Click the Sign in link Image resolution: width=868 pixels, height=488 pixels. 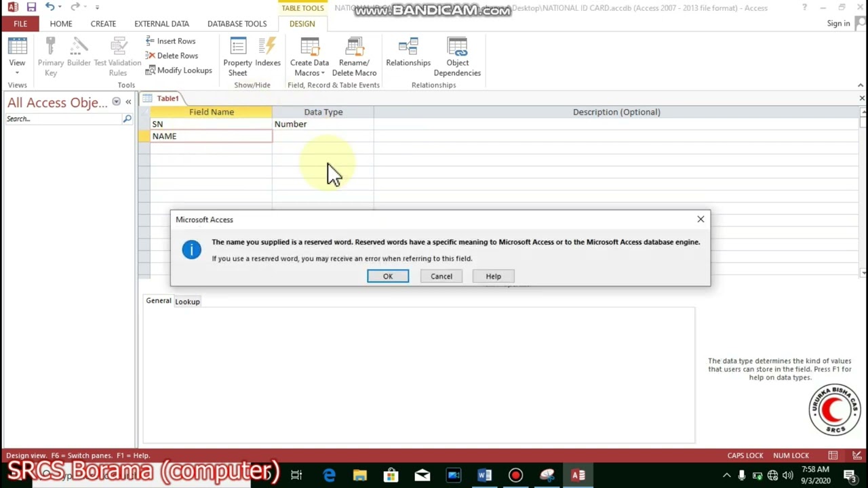(x=838, y=24)
